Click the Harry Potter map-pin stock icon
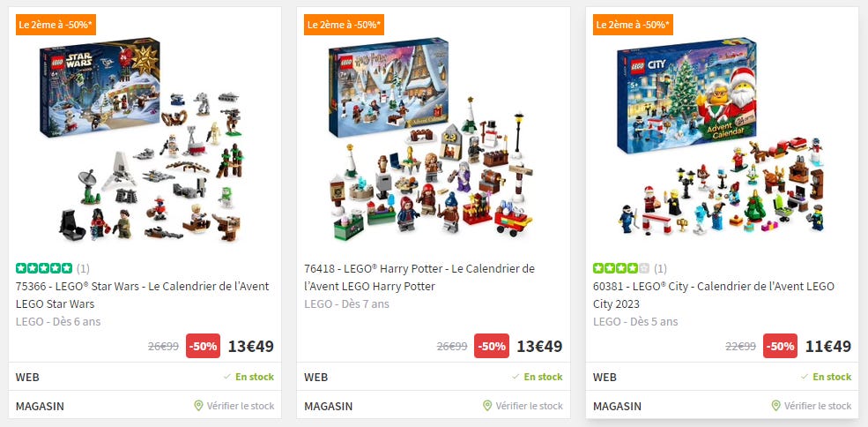The width and height of the screenshot is (868, 427). 487,406
